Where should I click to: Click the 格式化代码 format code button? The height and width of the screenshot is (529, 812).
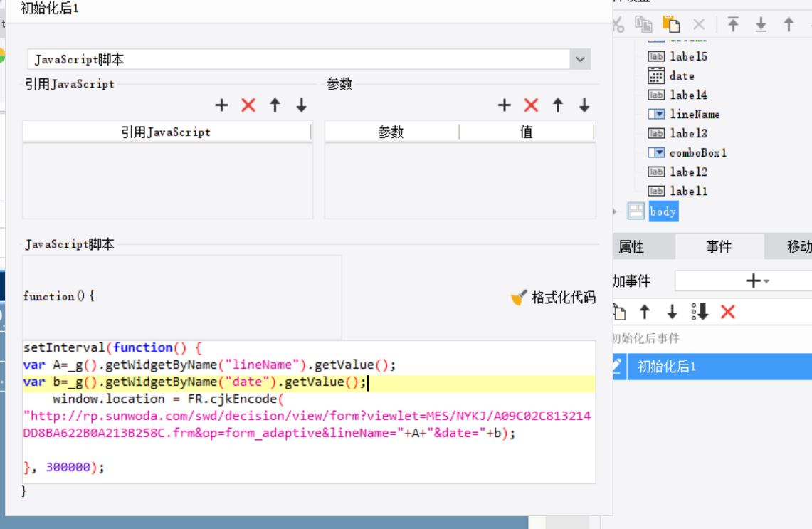[x=553, y=298]
